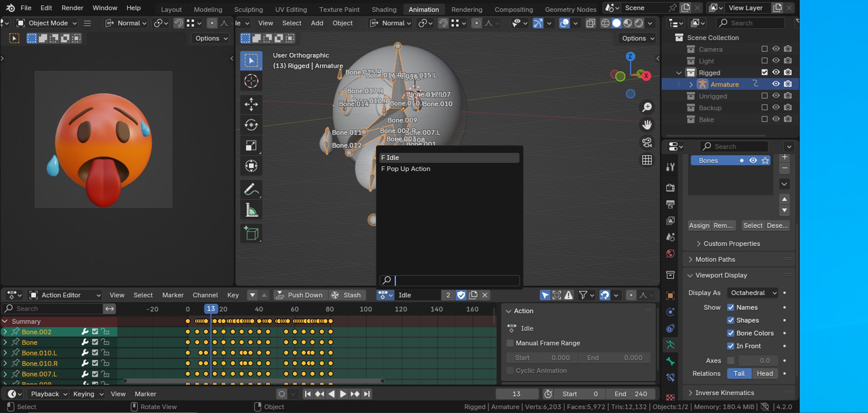868x413 pixels.
Task: Select the Measure tool
Action: click(x=251, y=210)
